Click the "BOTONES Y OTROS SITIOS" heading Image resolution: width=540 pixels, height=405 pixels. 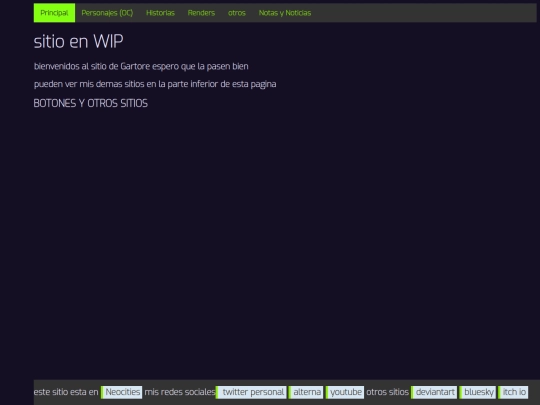tap(91, 103)
